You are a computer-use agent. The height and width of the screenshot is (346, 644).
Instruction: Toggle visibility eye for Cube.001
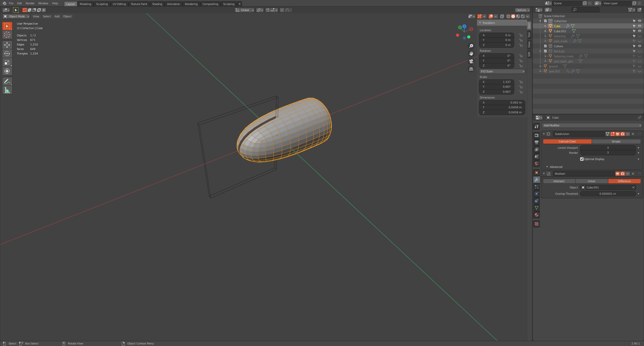tap(639, 31)
